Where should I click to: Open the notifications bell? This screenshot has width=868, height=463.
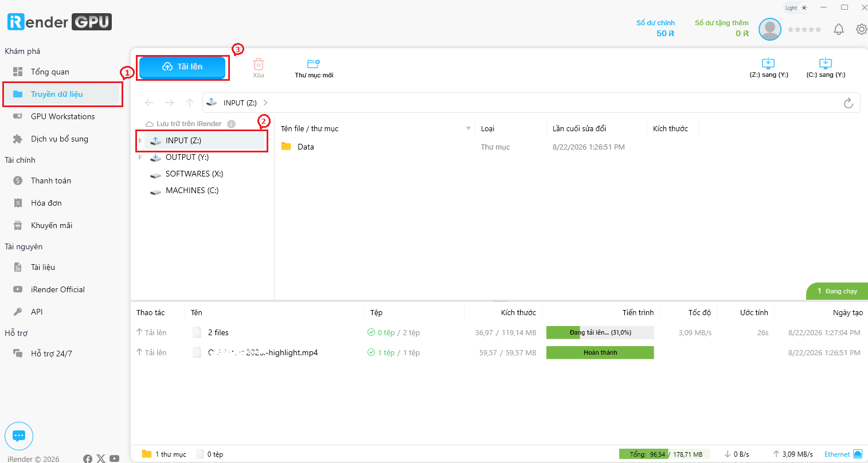pyautogui.click(x=839, y=29)
